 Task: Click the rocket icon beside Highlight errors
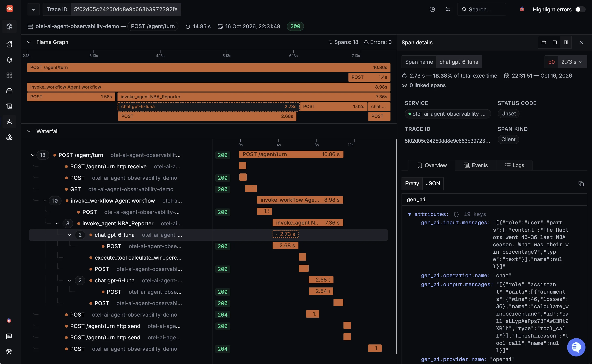(x=522, y=9)
